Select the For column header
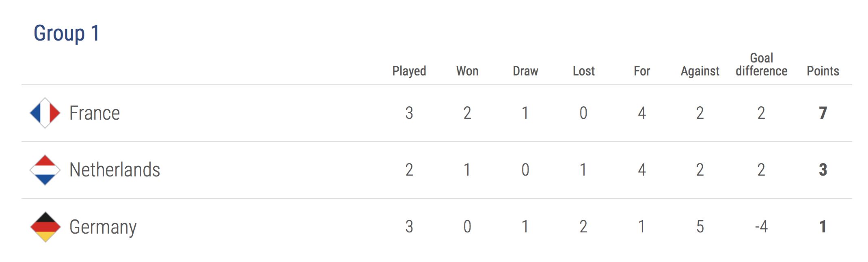The height and width of the screenshot is (262, 868). point(642,71)
